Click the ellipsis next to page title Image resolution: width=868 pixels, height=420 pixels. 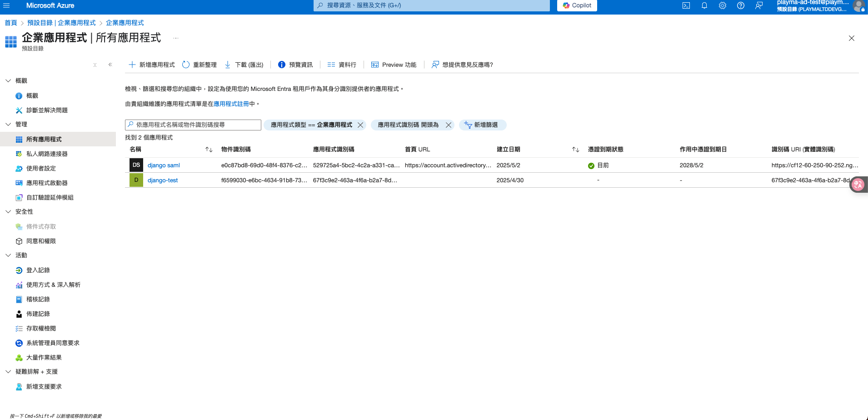176,38
